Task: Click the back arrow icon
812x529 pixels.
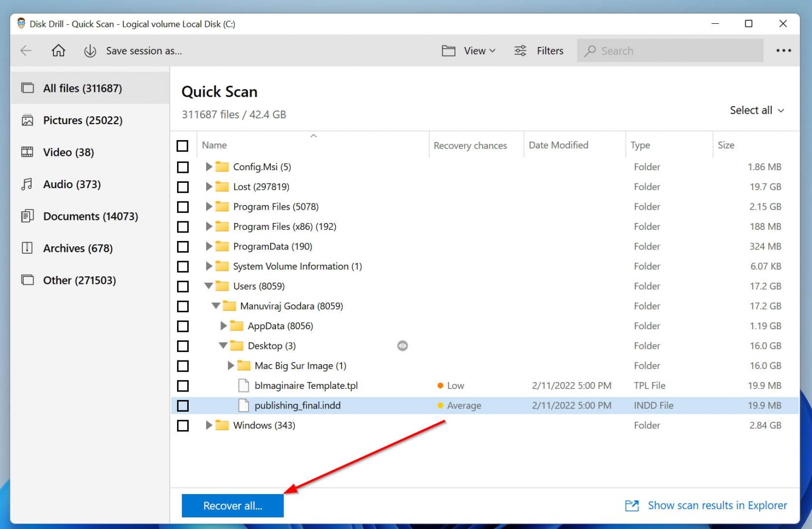Action: click(x=26, y=51)
